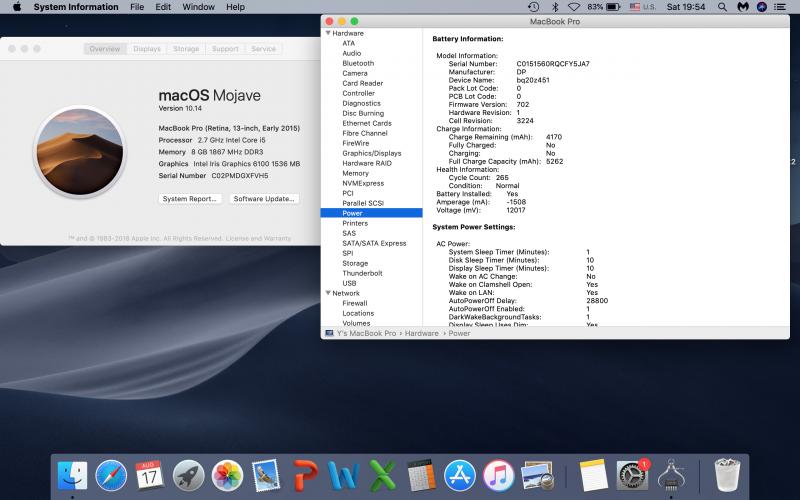Open Spotlight search magnifier

(x=722, y=7)
